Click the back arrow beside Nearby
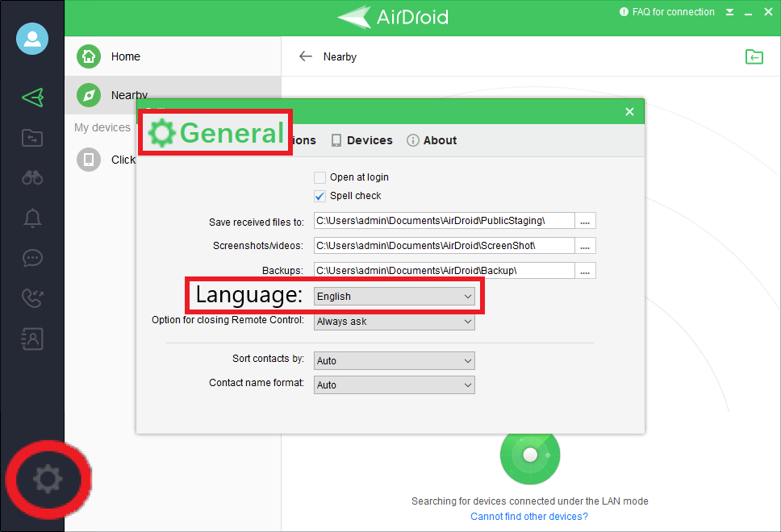This screenshot has height=532, width=781. click(305, 56)
